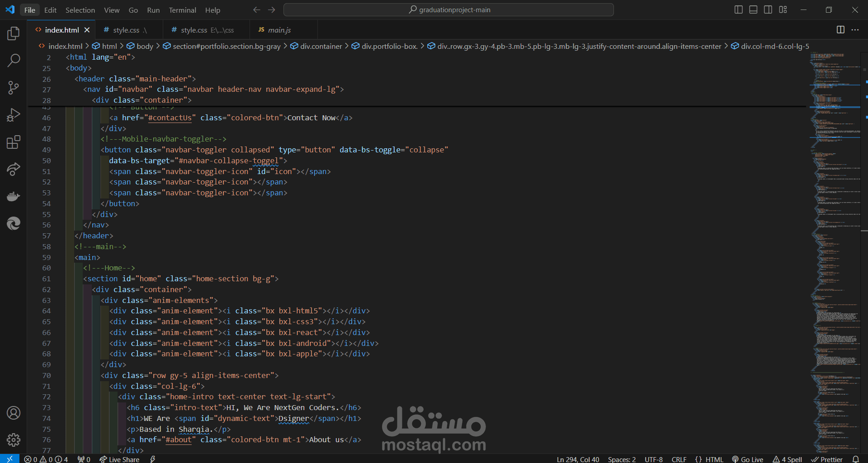Open the Edge browser tools icon
This screenshot has width=868, height=463.
pyautogui.click(x=14, y=223)
